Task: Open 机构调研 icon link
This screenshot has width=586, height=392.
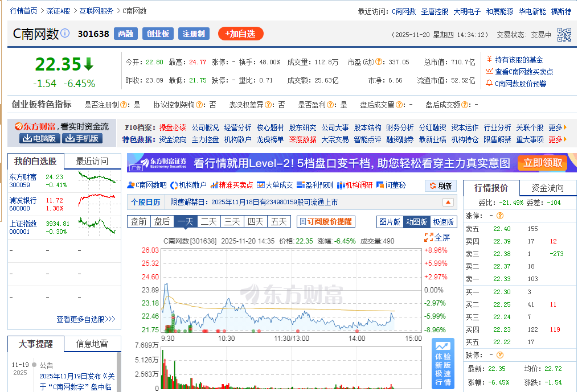Action: click(355, 185)
